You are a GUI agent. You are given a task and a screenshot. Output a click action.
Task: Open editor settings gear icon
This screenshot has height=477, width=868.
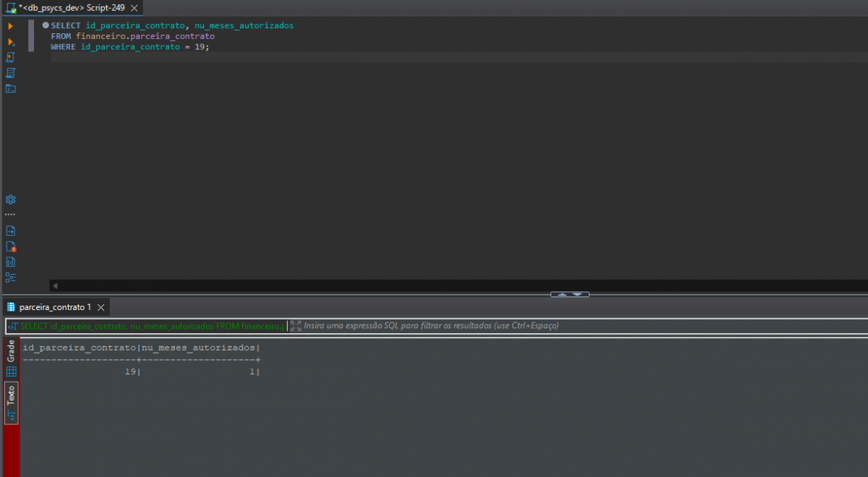pos(10,199)
